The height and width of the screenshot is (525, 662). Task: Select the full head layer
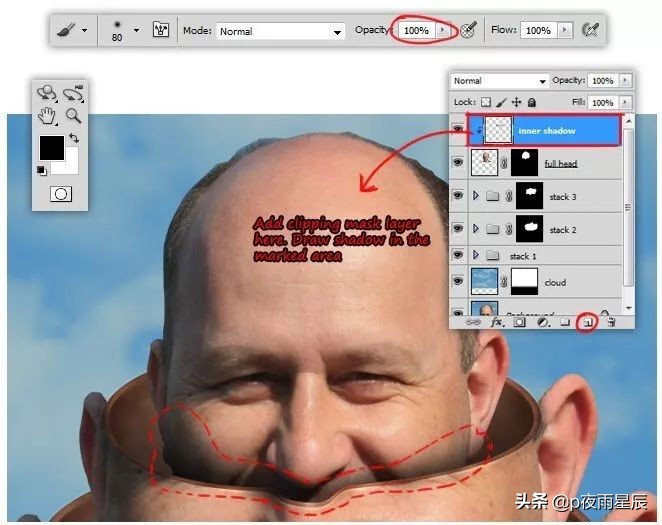pos(560,163)
